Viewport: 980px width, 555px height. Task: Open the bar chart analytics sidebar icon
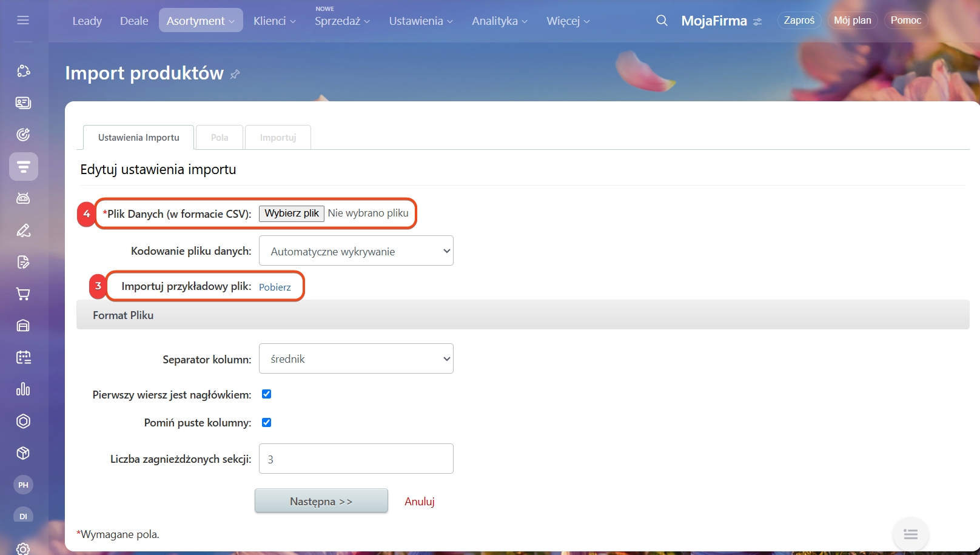(x=23, y=389)
